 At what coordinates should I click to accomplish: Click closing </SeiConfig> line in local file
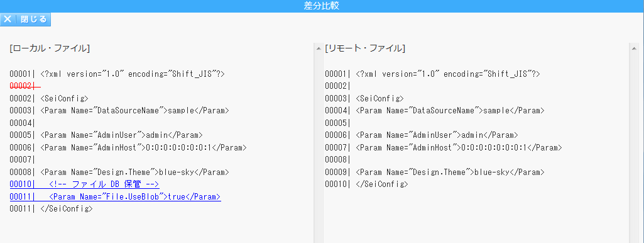pyautogui.click(x=51, y=209)
